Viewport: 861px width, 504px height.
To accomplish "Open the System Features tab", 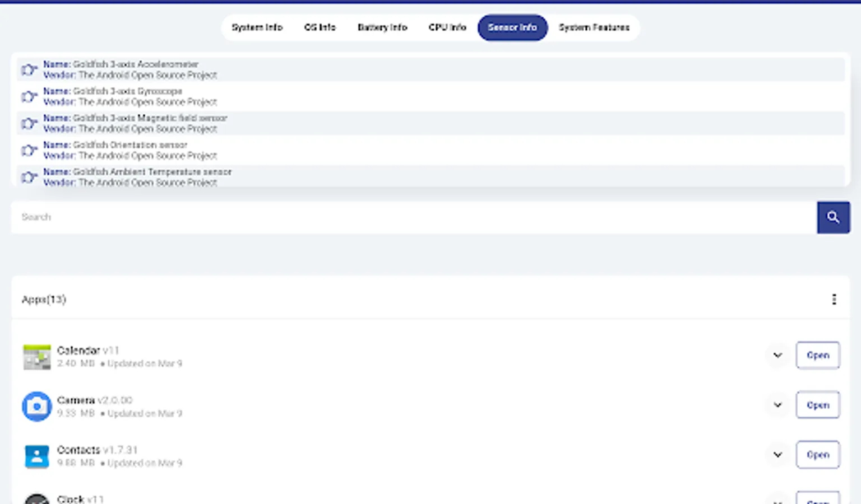I will [594, 27].
